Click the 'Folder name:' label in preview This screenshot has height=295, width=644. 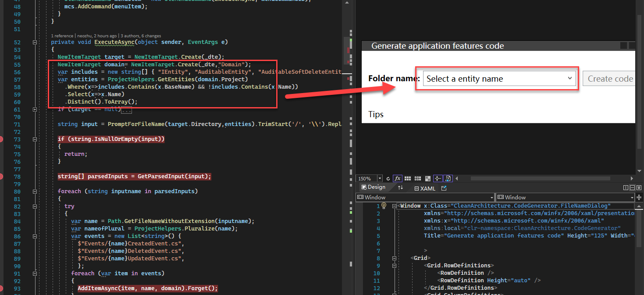pos(394,79)
